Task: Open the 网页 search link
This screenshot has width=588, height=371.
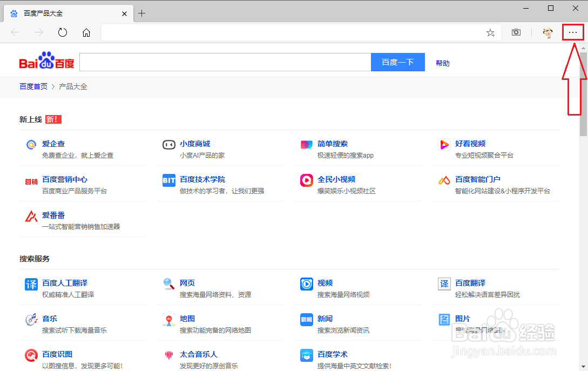Action: (x=187, y=283)
